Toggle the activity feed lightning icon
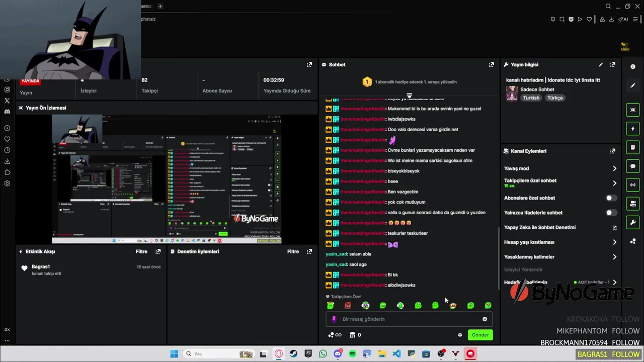This screenshot has height=362, width=644. (x=633, y=129)
